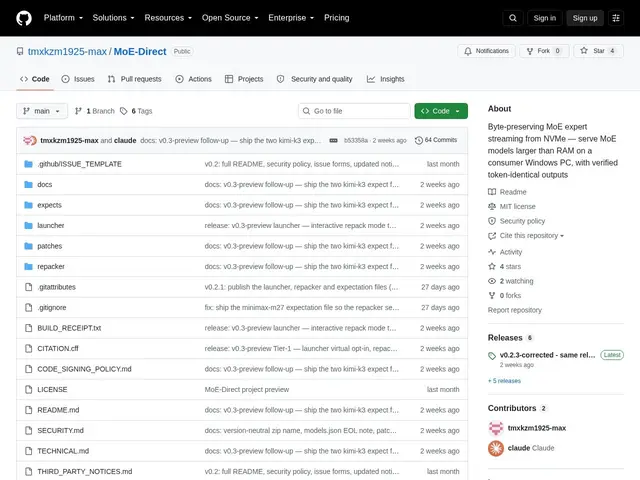640x480 pixels.
Task: Open the GitHub home logo
Action: click(x=24, y=18)
